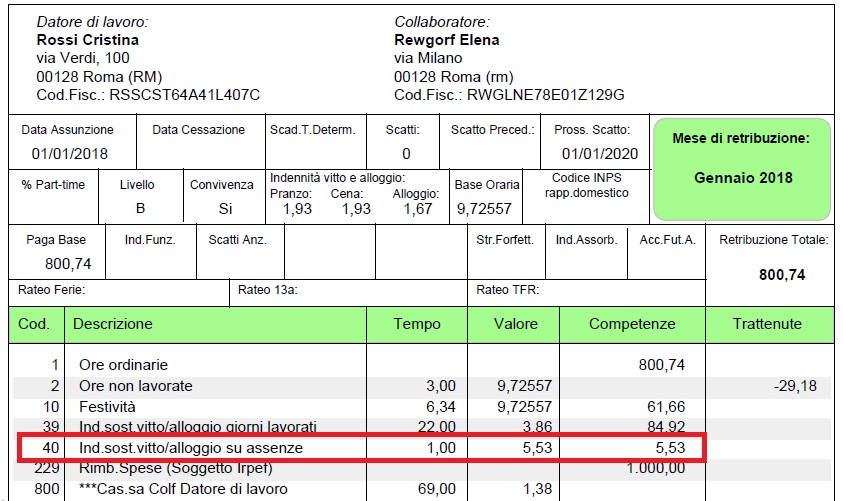Click the Trattenute column header

pos(768,324)
